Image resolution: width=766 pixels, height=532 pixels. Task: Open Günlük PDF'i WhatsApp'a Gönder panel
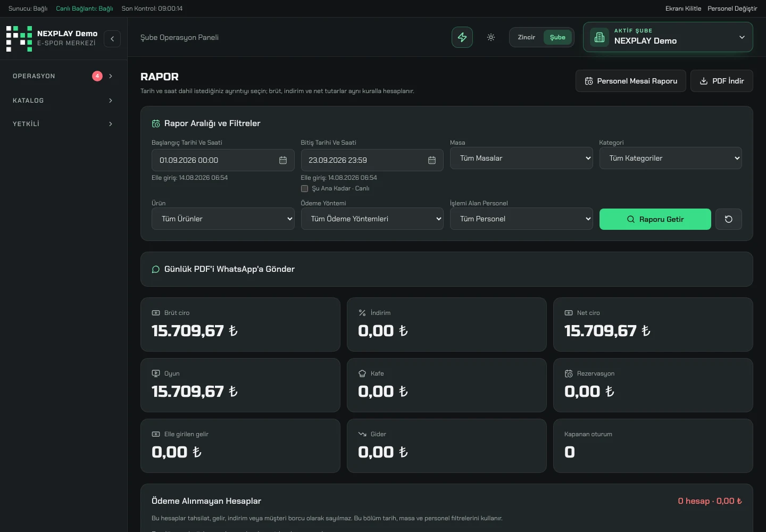pyautogui.click(x=447, y=269)
